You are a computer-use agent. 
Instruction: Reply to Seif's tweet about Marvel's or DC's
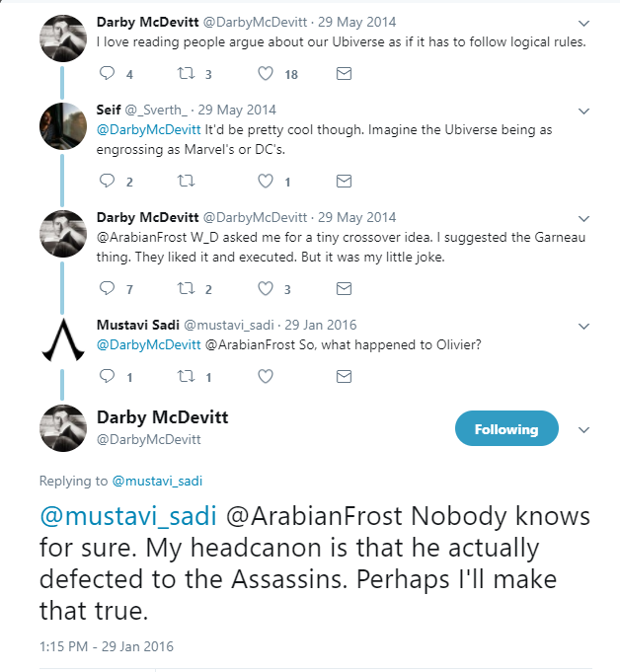tap(109, 182)
